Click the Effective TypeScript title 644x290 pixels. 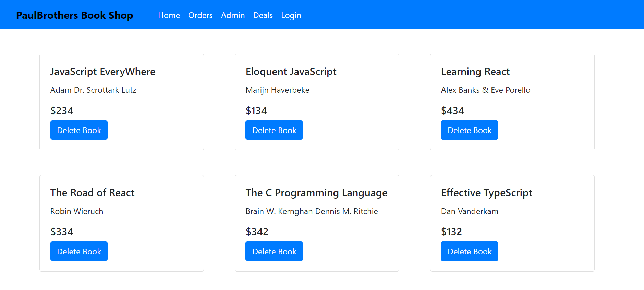coord(487,193)
